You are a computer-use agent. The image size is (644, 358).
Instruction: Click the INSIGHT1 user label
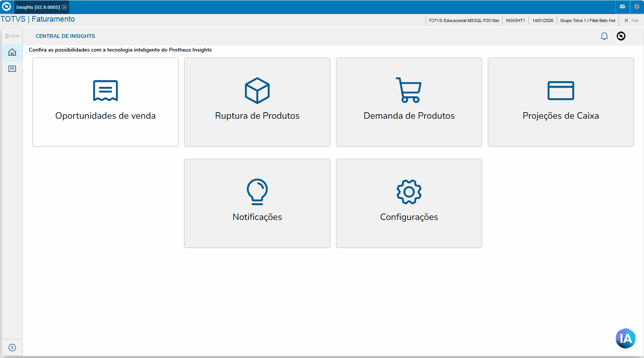[x=515, y=20]
